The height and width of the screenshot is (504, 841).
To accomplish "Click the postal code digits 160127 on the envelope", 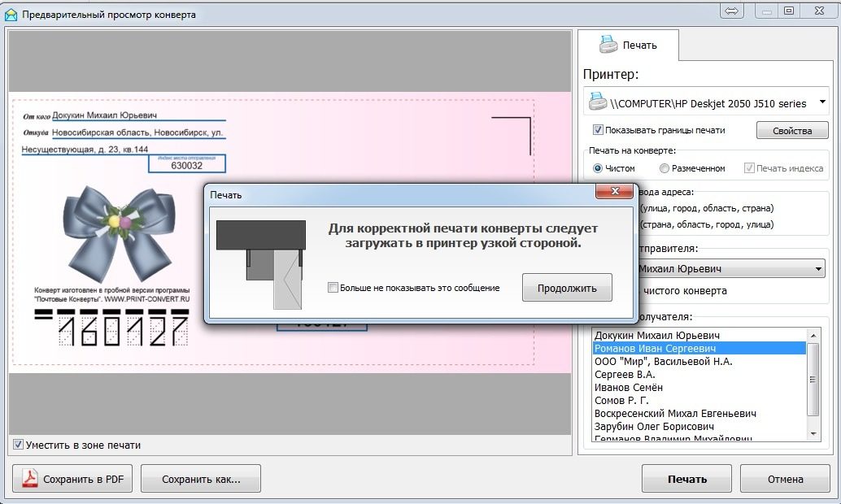I will tap(124, 331).
